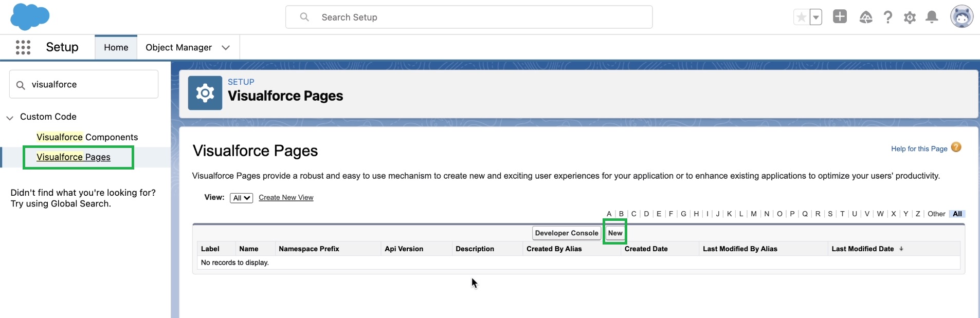Sort by the Label column
This screenshot has height=318, width=980.
tap(210, 249)
